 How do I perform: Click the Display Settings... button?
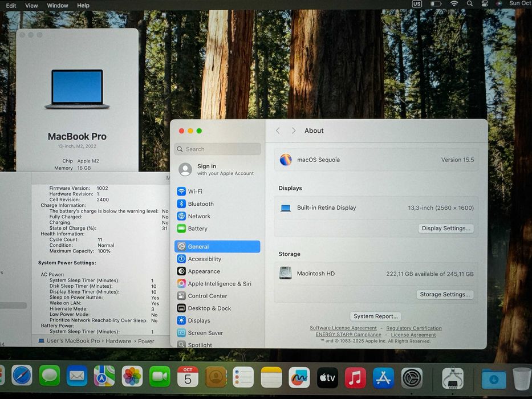coord(446,229)
